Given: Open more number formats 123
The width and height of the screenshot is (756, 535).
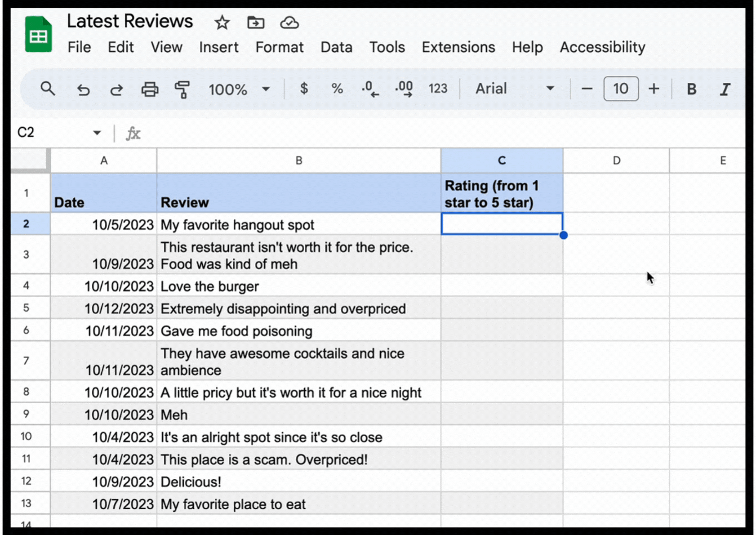Looking at the screenshot, I should [438, 89].
